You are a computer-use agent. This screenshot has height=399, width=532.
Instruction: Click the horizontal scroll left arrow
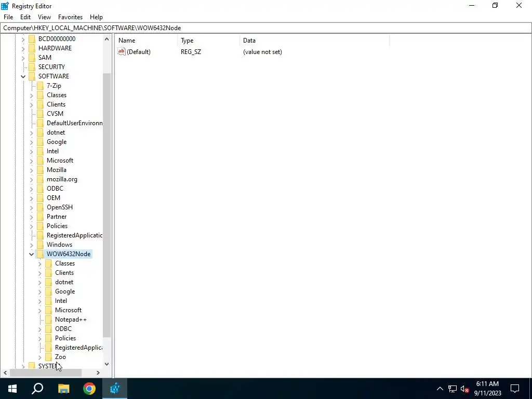[x=5, y=373]
